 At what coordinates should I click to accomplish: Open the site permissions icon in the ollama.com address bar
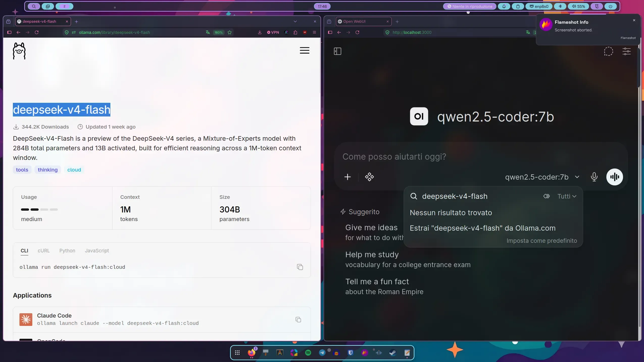click(74, 32)
